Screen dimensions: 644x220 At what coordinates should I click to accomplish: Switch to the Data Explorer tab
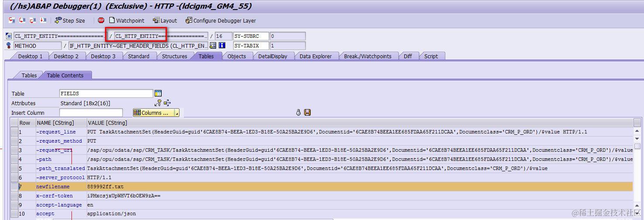(x=315, y=56)
